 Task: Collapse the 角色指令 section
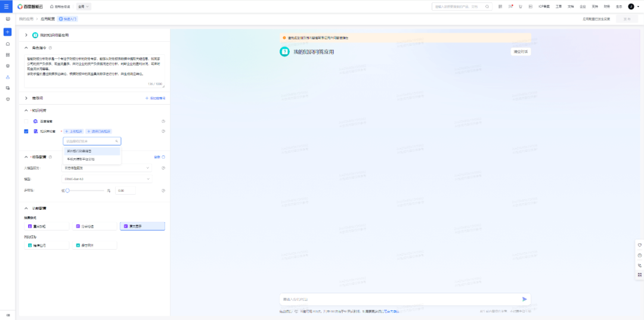click(x=26, y=48)
